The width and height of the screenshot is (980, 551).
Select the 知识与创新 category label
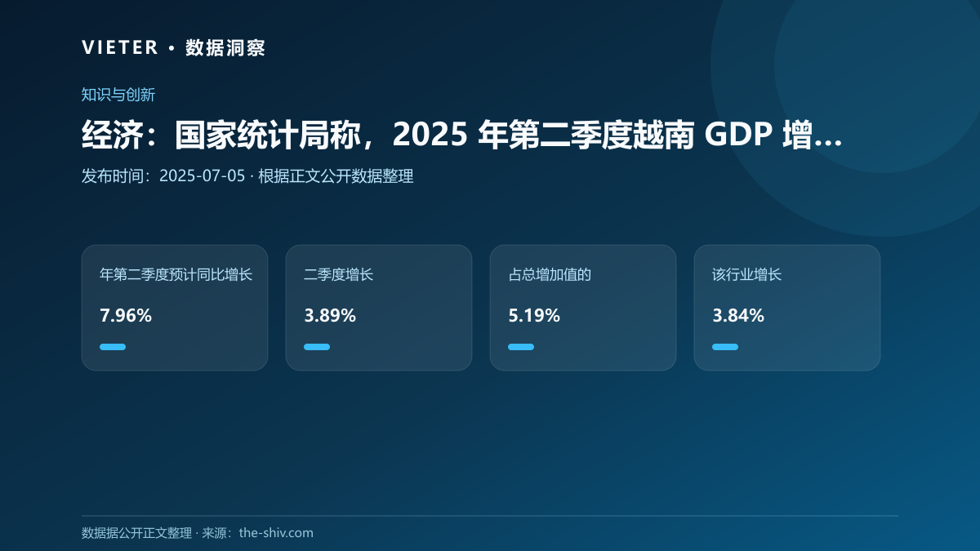(118, 95)
